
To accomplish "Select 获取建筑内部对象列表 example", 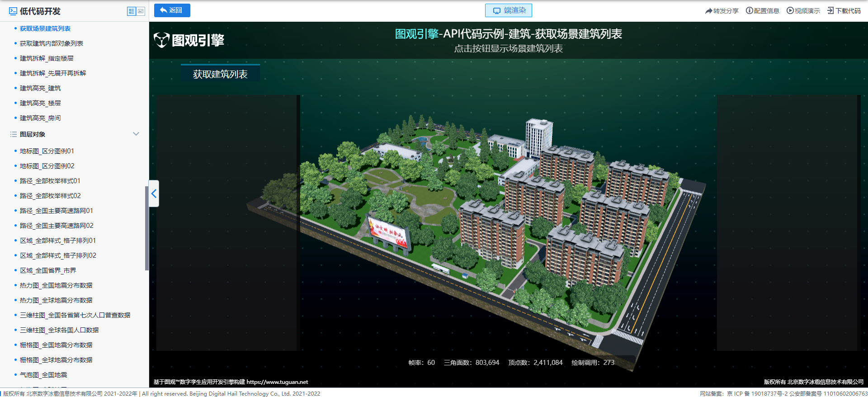I will tap(52, 43).
